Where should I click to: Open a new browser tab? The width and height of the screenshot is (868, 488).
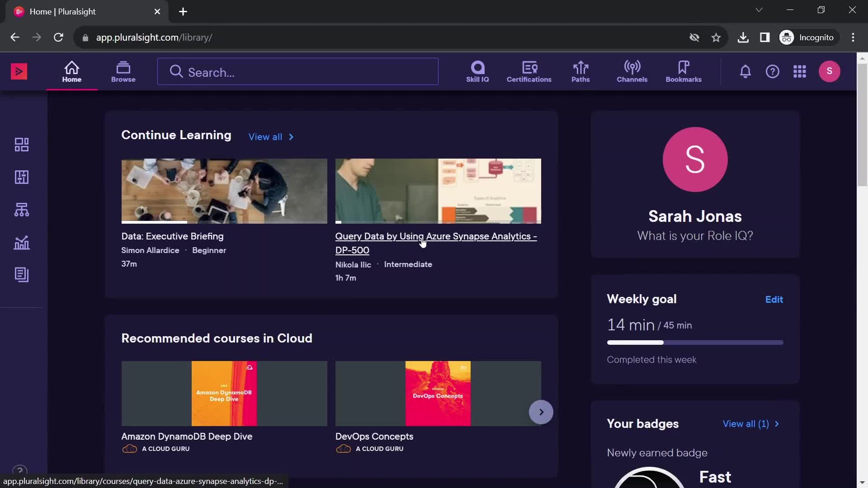click(183, 12)
